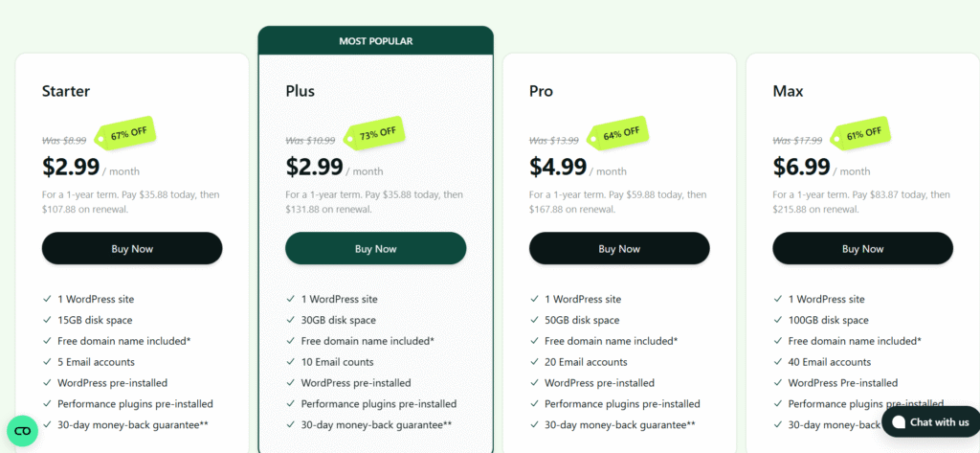Viewport: 980px width, 453px height.
Task: Click the chat bubble icon
Action: [x=899, y=422]
